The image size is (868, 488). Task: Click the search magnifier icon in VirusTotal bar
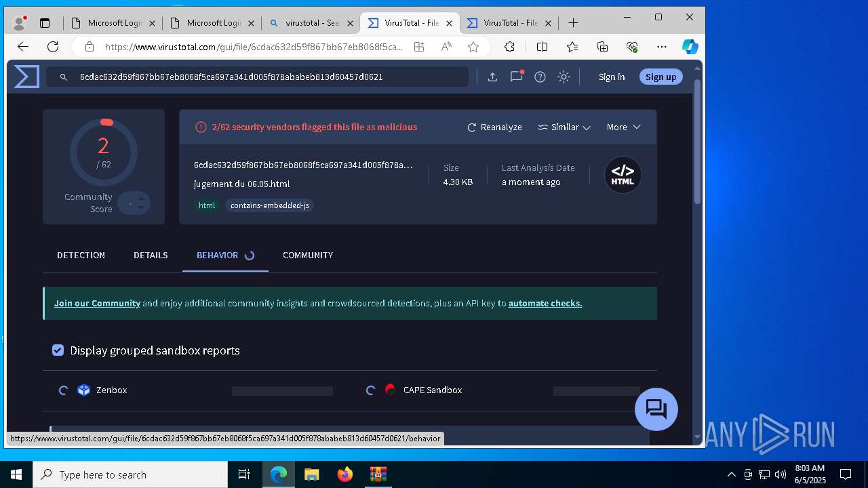pos(63,77)
